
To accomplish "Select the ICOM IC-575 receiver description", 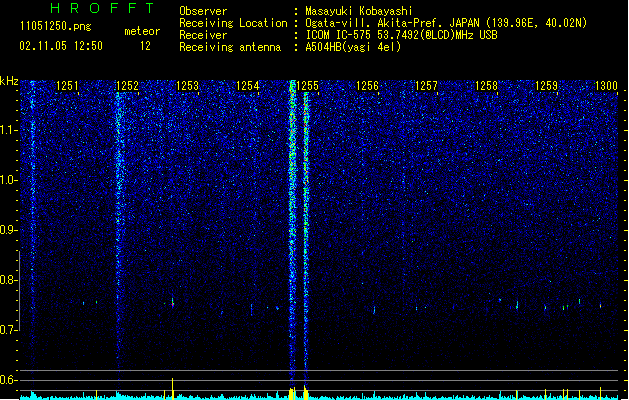I will tap(401, 35).
